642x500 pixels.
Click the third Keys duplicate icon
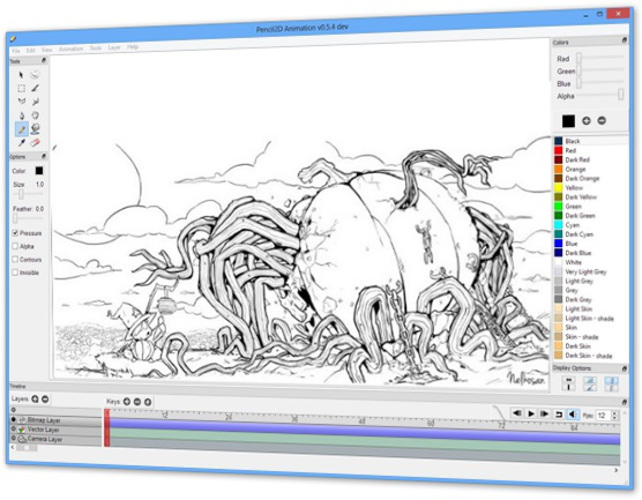point(147,402)
